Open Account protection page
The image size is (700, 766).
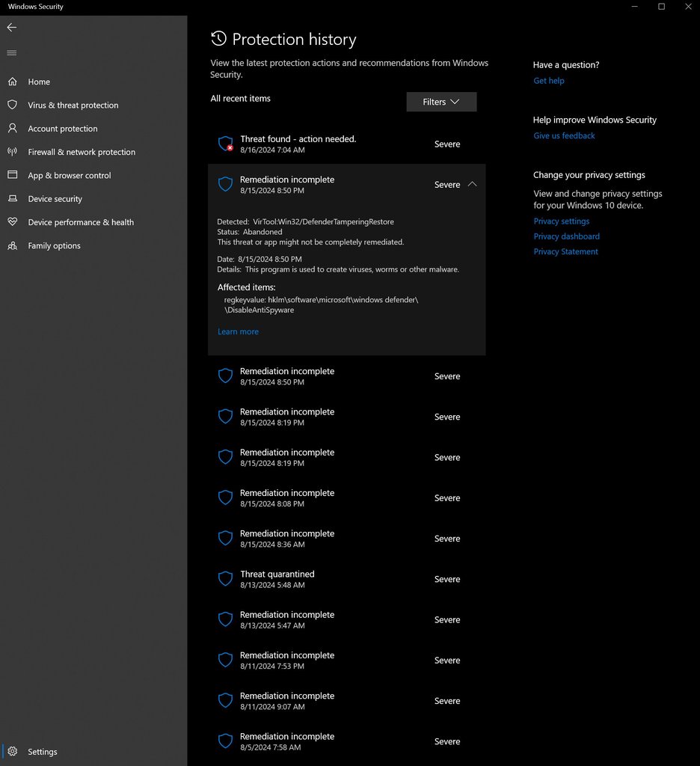pos(93,129)
